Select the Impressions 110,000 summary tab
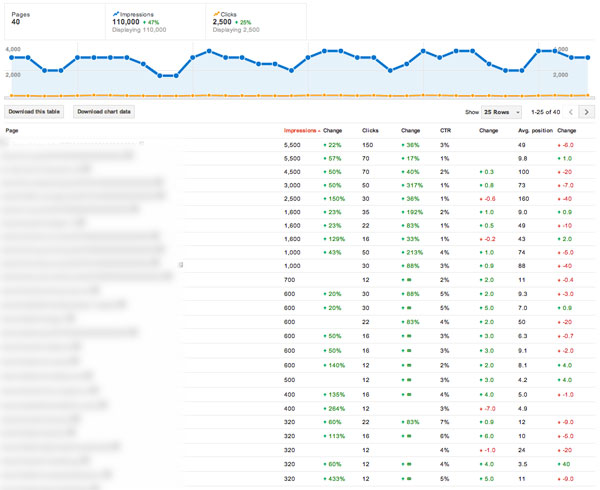Screen dimensions: 600x490 pos(153,20)
